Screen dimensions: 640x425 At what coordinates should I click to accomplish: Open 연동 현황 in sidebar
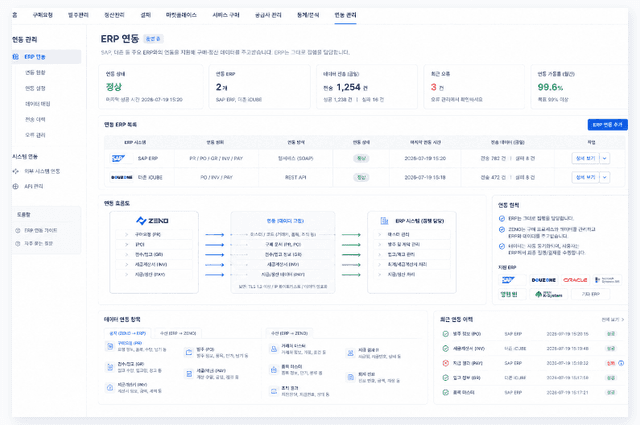36,73
